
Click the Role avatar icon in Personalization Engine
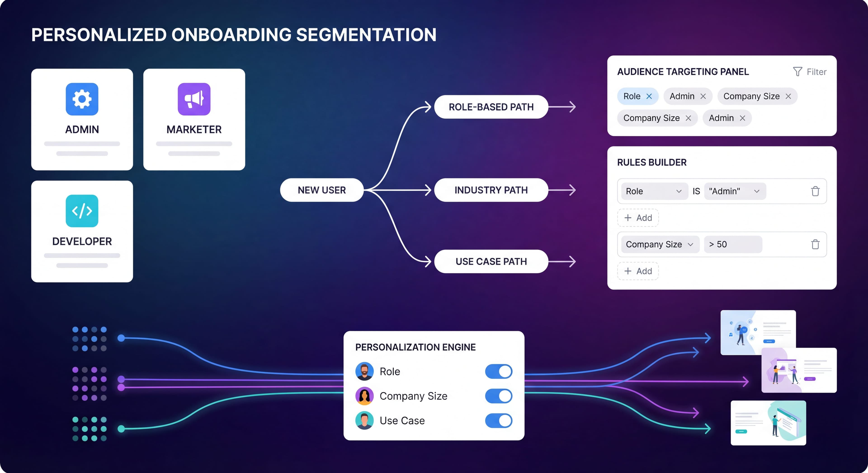(x=365, y=371)
